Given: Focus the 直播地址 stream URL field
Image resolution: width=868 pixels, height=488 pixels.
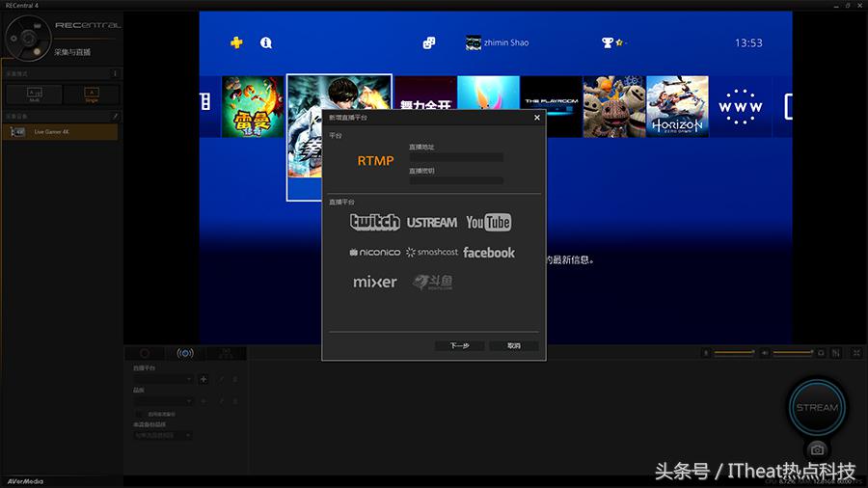Looking at the screenshot, I should point(456,157).
